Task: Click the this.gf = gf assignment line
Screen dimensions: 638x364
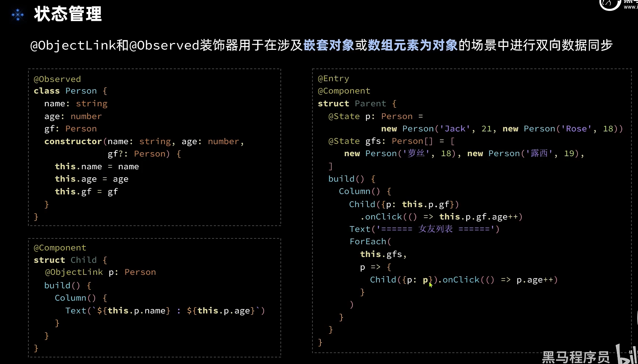Action: pos(86,191)
